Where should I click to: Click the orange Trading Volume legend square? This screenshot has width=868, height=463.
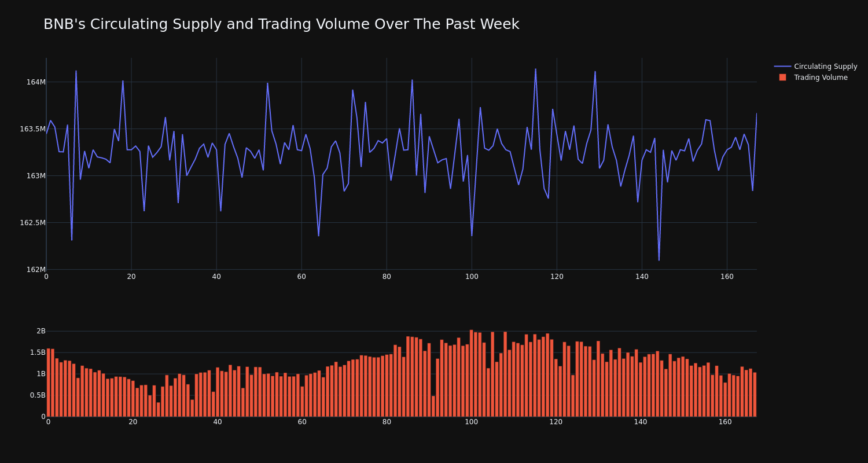point(782,78)
